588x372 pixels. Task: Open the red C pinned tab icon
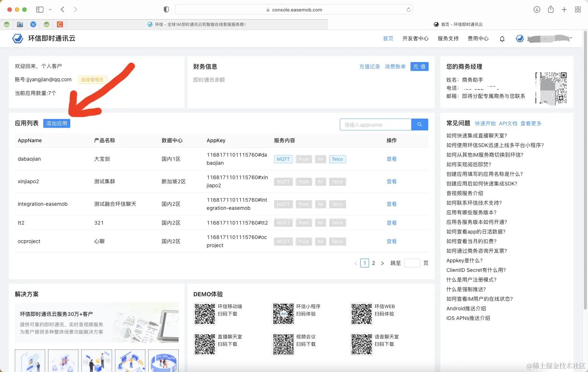coord(60,24)
